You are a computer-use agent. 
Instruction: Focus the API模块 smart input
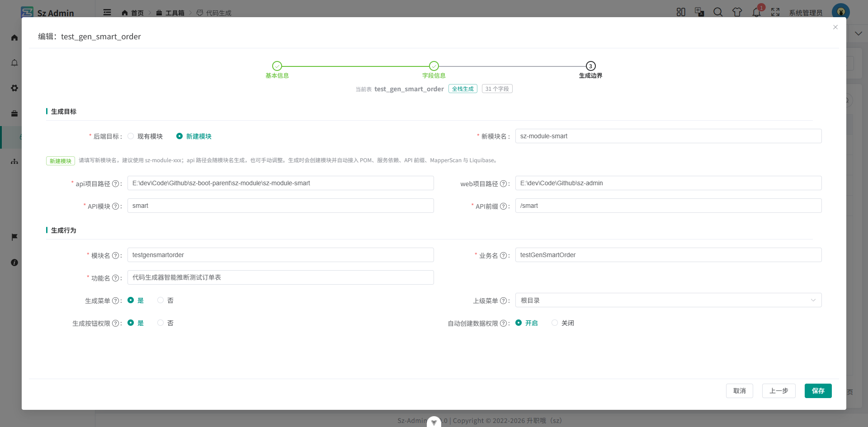[x=280, y=206]
